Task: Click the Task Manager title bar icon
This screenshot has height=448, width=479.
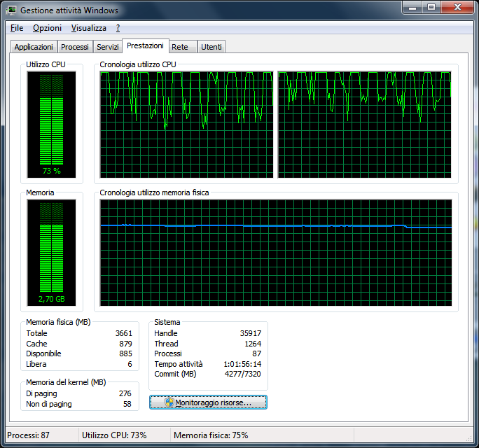Action: (12, 10)
